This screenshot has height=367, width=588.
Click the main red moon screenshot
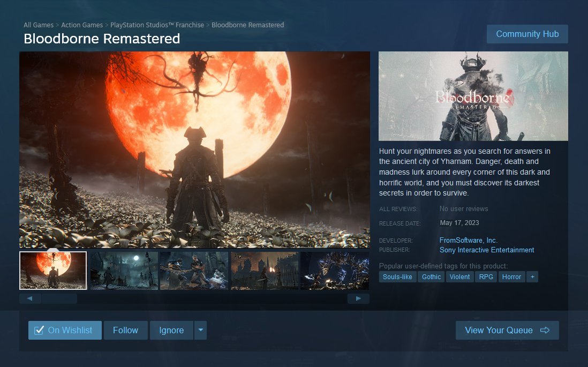tap(194, 149)
